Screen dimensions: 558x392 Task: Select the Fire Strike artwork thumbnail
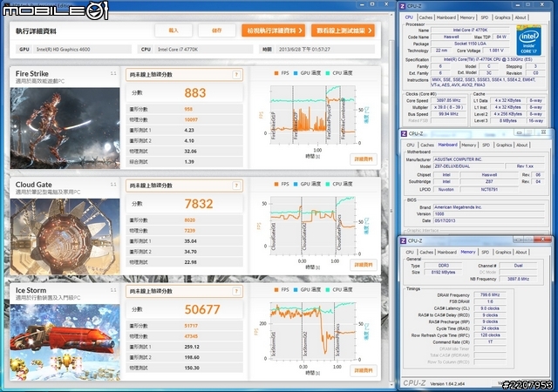point(65,128)
